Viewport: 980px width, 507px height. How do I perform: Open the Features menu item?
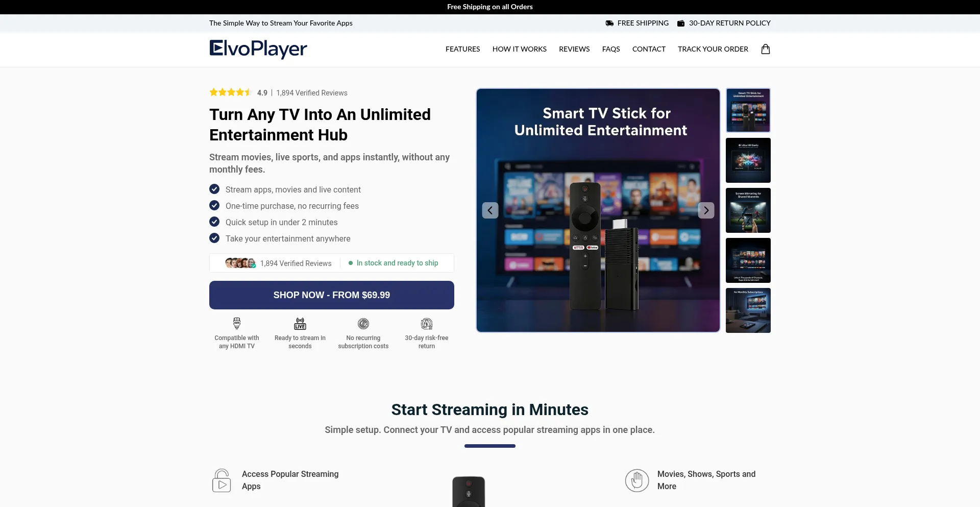click(x=462, y=49)
